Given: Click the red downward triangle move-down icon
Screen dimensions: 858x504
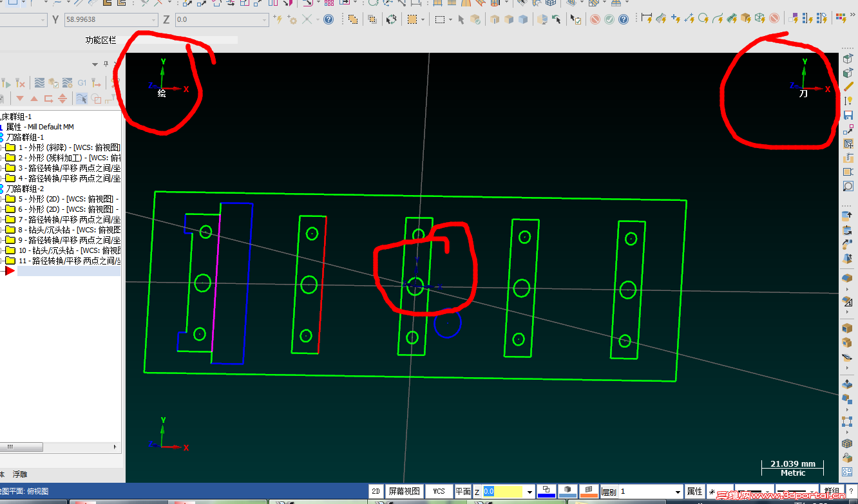Looking at the screenshot, I should [x=20, y=98].
